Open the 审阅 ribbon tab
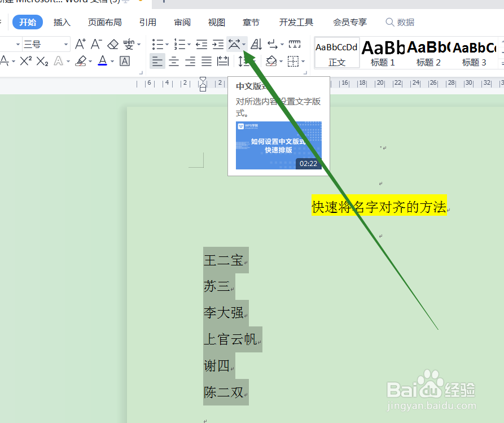Image resolution: width=504 pixels, height=423 pixels. [x=182, y=22]
